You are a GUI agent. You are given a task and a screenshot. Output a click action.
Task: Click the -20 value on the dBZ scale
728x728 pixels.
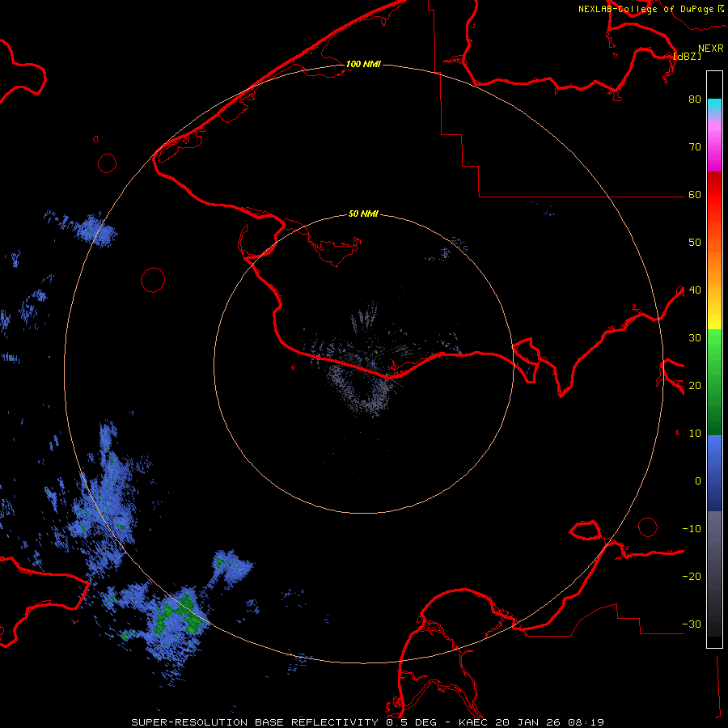pyautogui.click(x=692, y=577)
